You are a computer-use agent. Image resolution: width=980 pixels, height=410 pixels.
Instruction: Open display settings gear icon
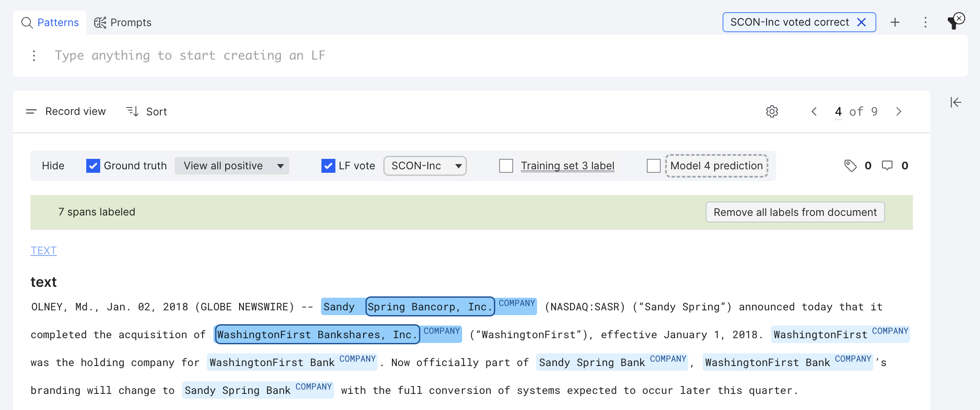coord(772,111)
